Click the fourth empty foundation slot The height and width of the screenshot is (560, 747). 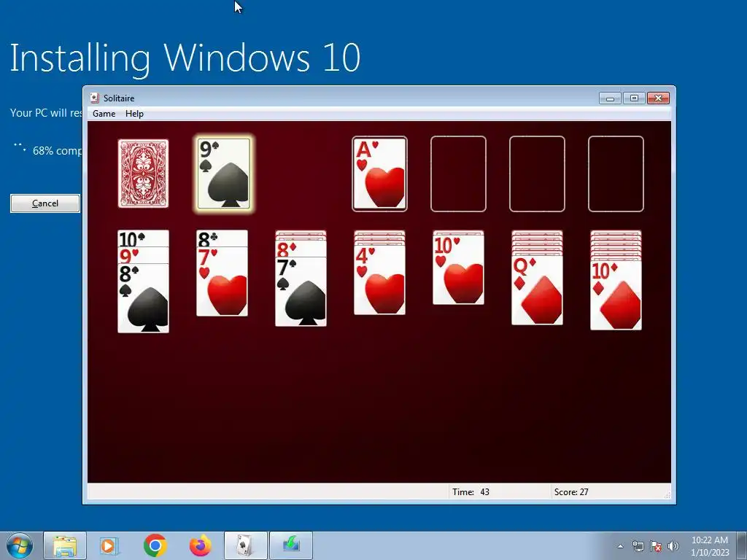616,174
